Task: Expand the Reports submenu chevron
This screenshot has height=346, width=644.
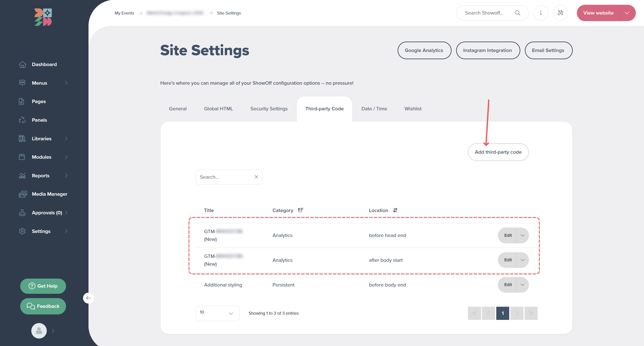Action: (x=66, y=175)
